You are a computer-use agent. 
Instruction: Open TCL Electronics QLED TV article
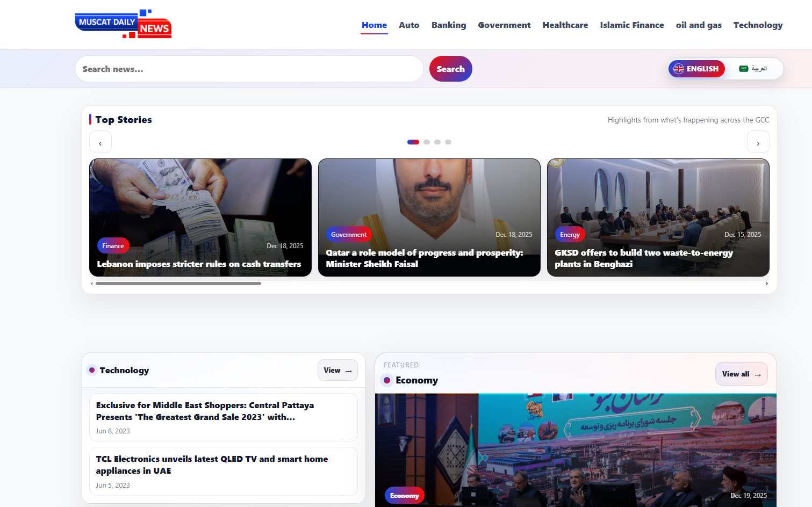212,465
